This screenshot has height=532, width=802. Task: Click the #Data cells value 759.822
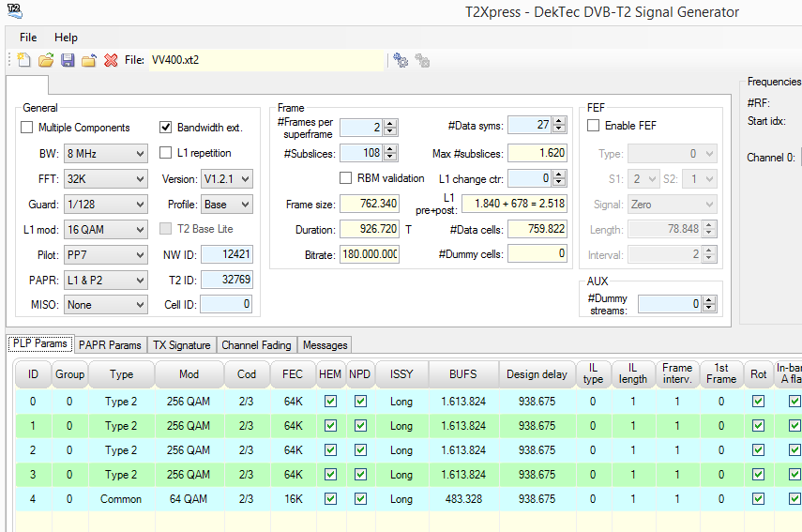(537, 229)
